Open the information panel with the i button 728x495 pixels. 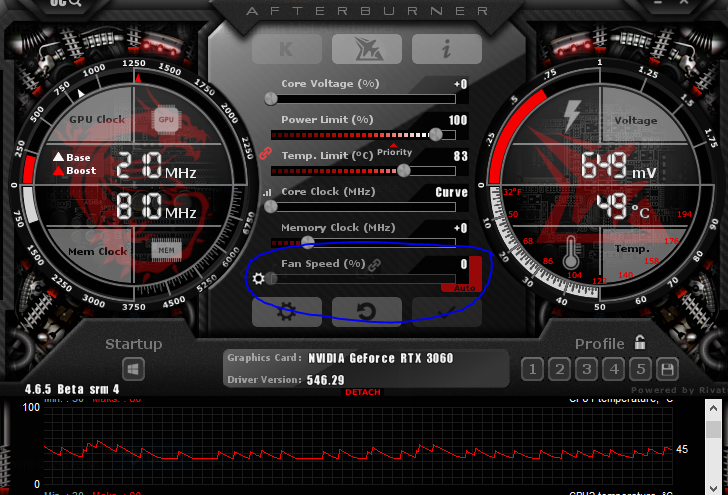click(x=447, y=49)
